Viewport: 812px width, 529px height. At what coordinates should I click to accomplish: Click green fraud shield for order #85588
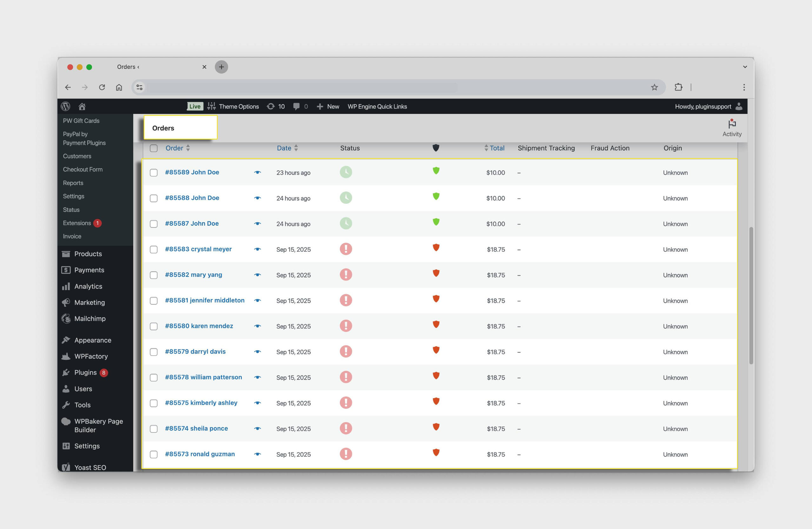coord(436,196)
